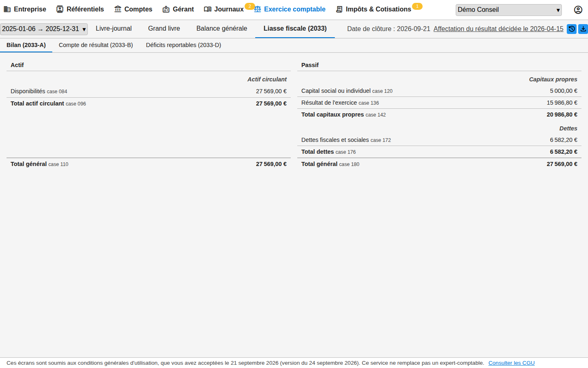
Task: Open the Affectation du résultat link
Action: 498,29
